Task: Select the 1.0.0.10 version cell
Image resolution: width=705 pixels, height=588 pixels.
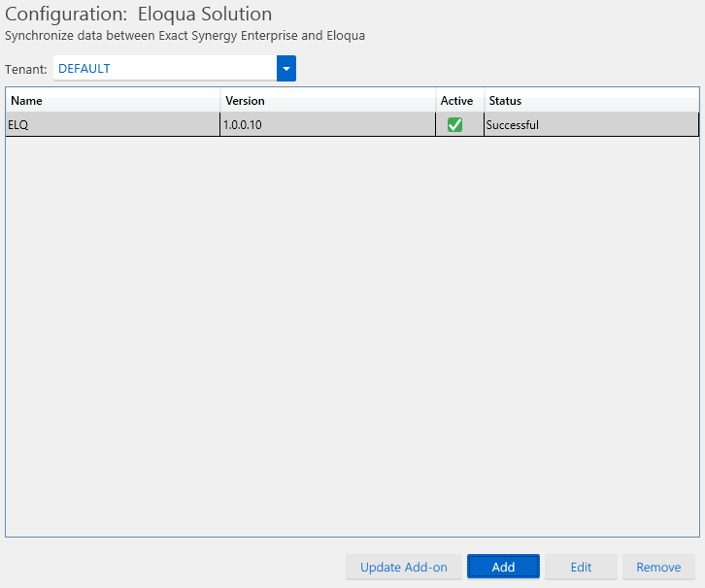Action: [x=328, y=124]
